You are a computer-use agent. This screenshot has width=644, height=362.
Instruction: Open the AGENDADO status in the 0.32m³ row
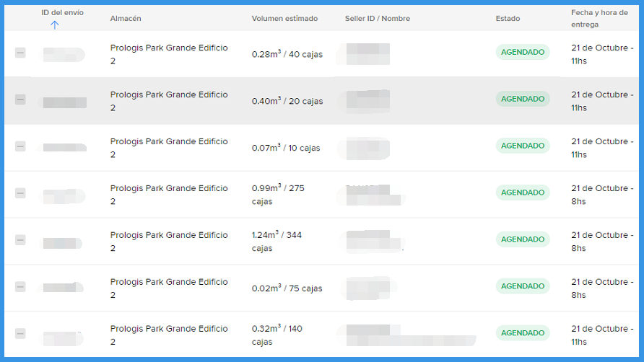click(522, 333)
